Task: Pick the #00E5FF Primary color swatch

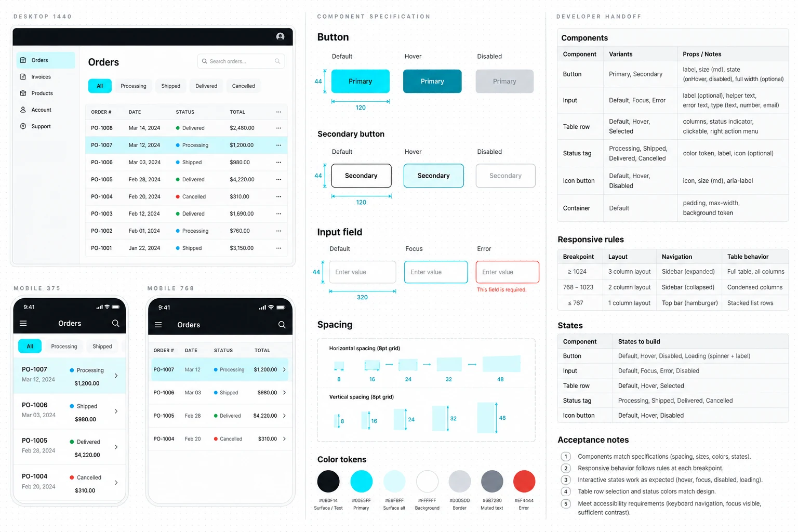Action: (361, 481)
